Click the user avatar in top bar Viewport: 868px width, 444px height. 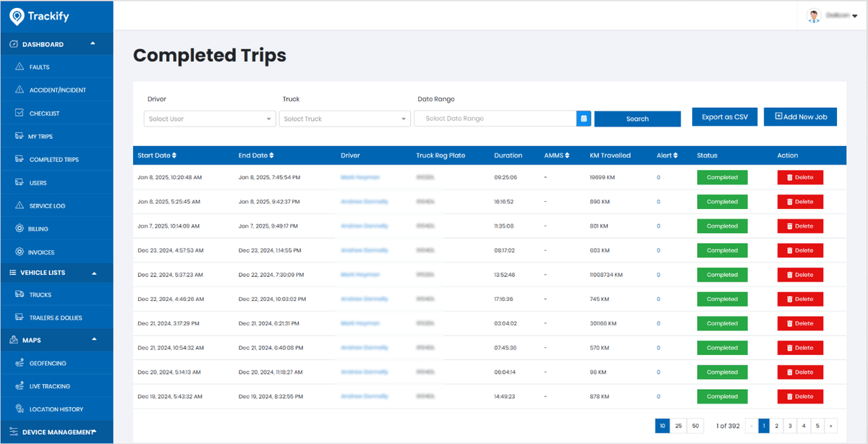(814, 15)
